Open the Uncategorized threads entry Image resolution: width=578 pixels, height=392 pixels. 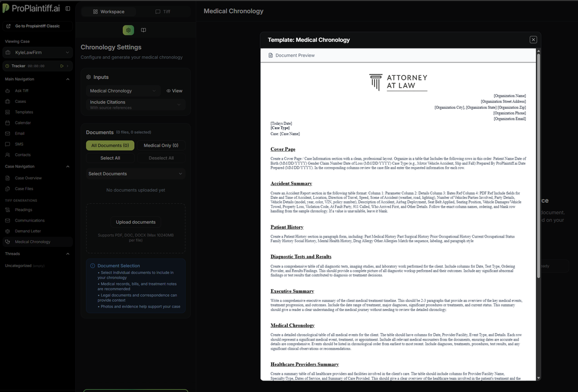[x=24, y=266]
